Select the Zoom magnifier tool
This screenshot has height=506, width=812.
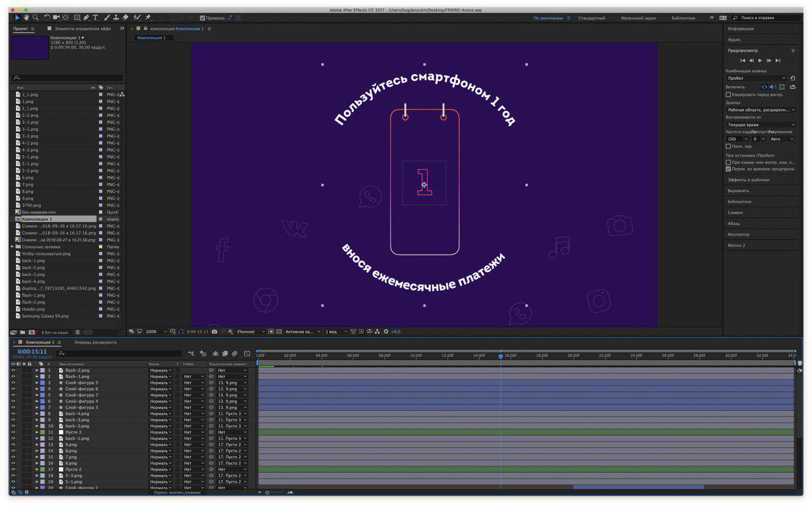pyautogui.click(x=36, y=18)
